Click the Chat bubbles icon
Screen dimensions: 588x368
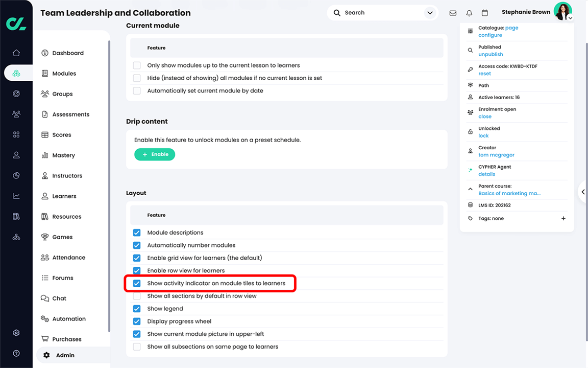pyautogui.click(x=45, y=298)
